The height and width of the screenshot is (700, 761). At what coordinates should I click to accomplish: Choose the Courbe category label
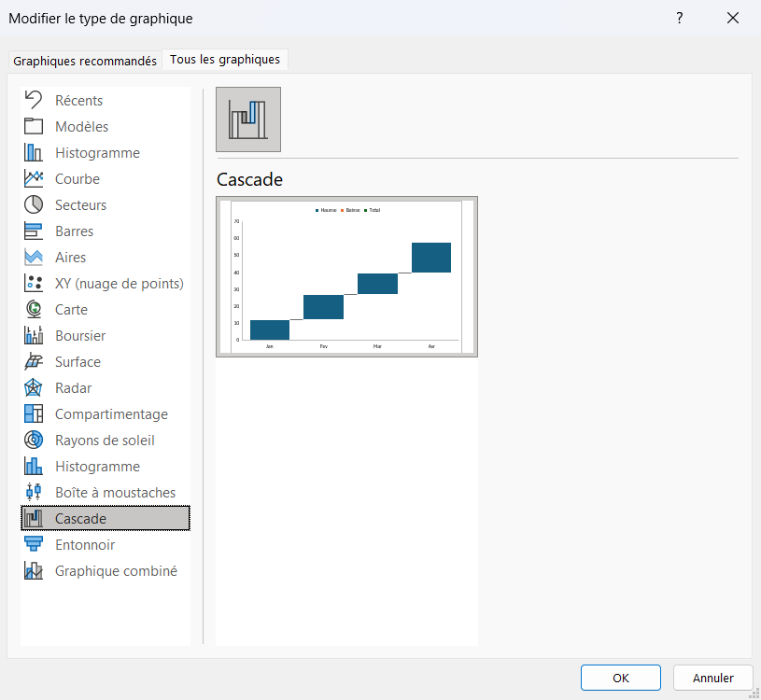coord(78,179)
